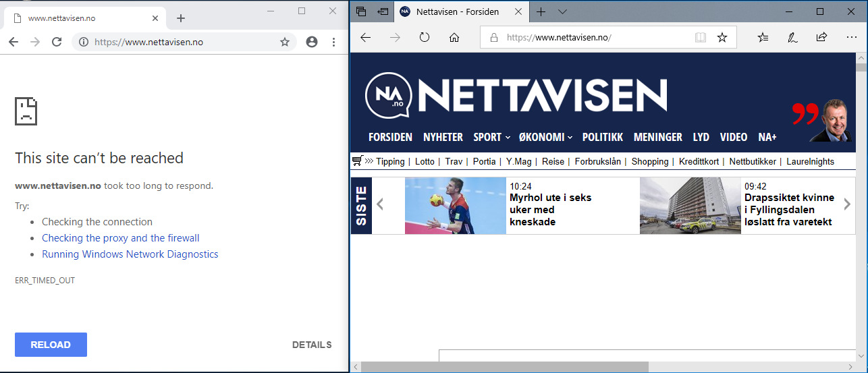Open the Tipping link
Screen dimensions: 868x373
(x=390, y=162)
